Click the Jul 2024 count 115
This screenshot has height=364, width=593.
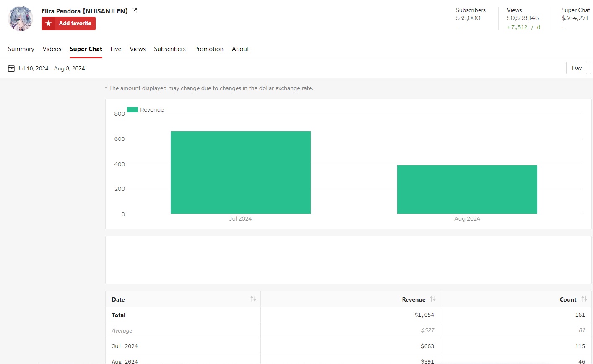[580, 346]
